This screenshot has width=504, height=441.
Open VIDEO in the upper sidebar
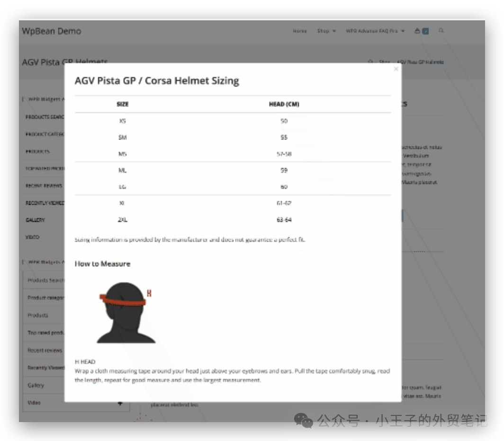[33, 237]
